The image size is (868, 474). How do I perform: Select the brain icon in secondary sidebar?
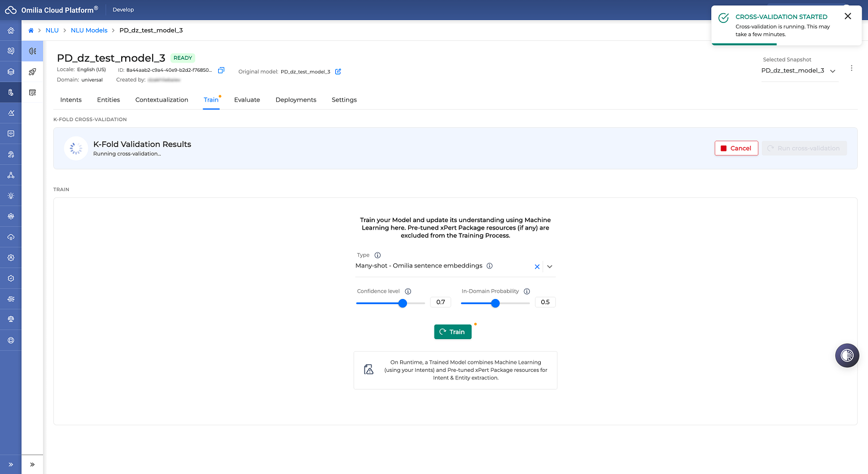(32, 51)
